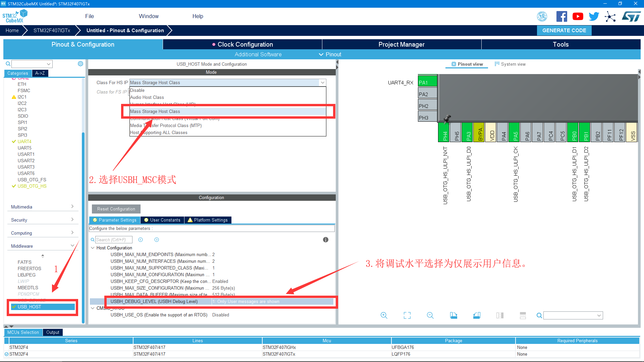Viewport: 644px width, 362px height.
Task: Click the parameter search input field
Action: coord(113,240)
